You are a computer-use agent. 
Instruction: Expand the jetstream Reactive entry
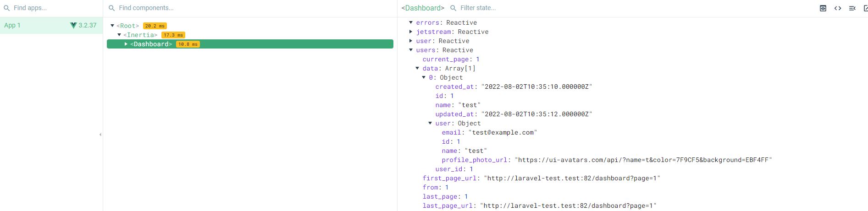pos(411,32)
